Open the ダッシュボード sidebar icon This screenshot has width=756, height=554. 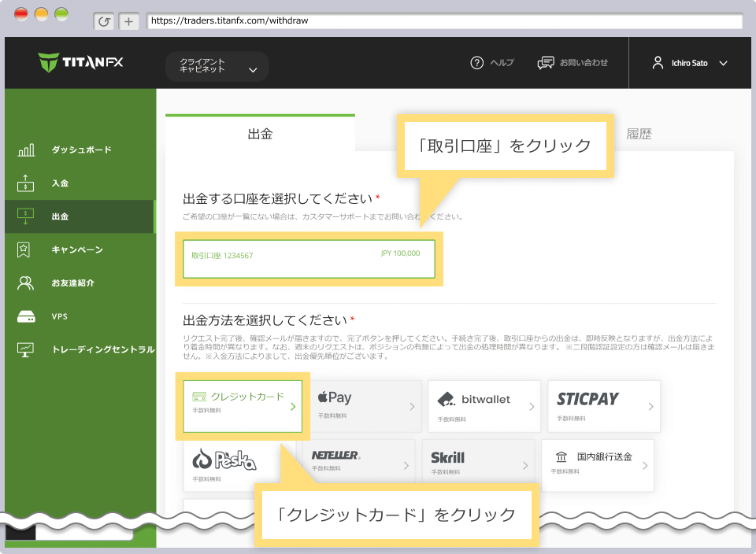coord(25,149)
